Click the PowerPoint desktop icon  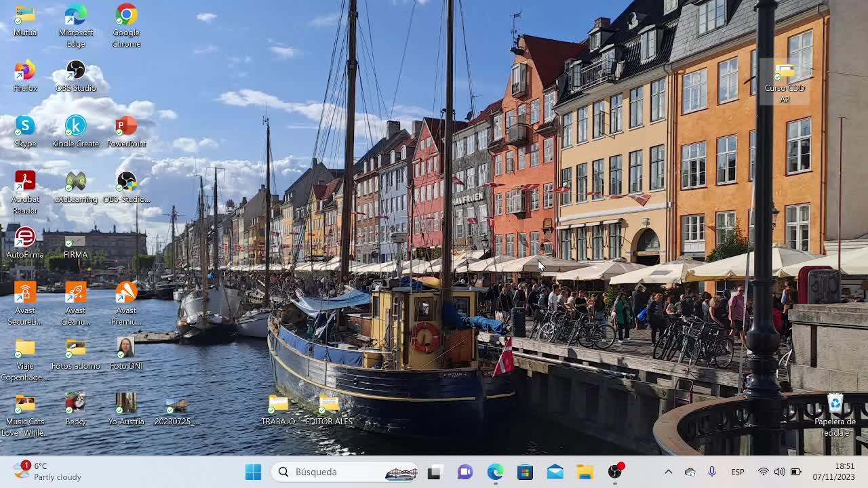tap(126, 127)
